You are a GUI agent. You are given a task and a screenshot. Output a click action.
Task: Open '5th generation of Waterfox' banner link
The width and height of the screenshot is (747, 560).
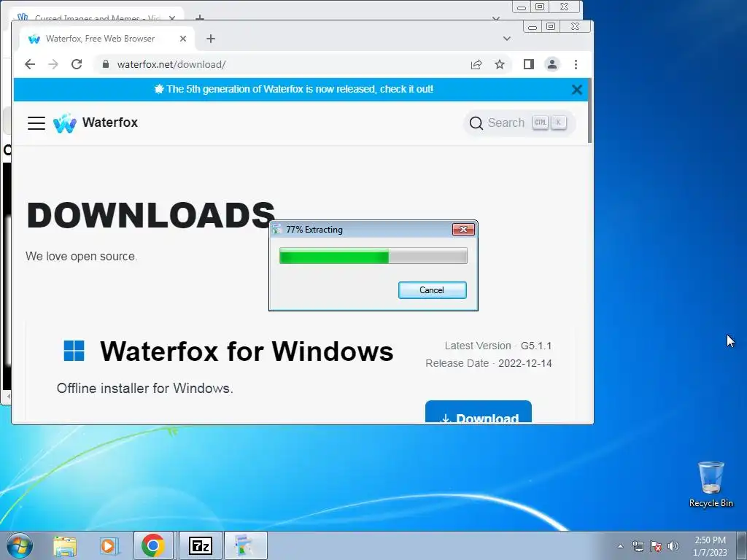click(x=300, y=89)
